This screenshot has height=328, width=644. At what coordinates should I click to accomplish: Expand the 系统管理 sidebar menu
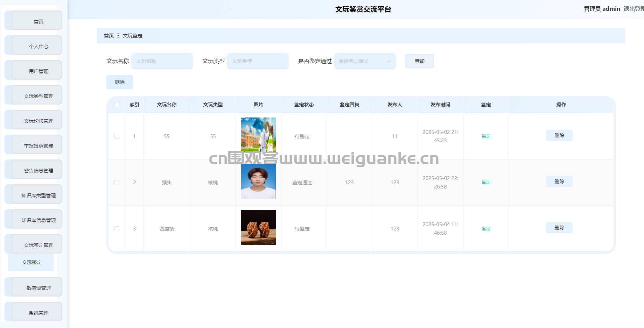tap(38, 313)
